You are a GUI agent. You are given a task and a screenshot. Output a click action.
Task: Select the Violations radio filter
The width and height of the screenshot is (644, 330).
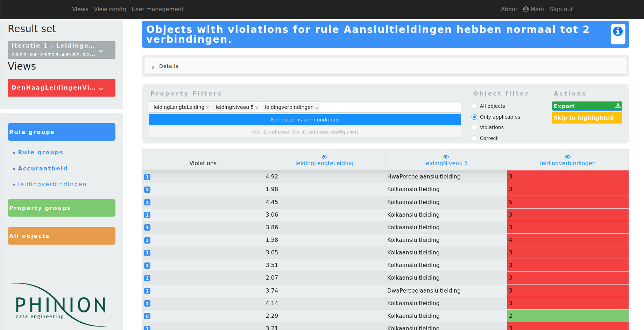[474, 127]
